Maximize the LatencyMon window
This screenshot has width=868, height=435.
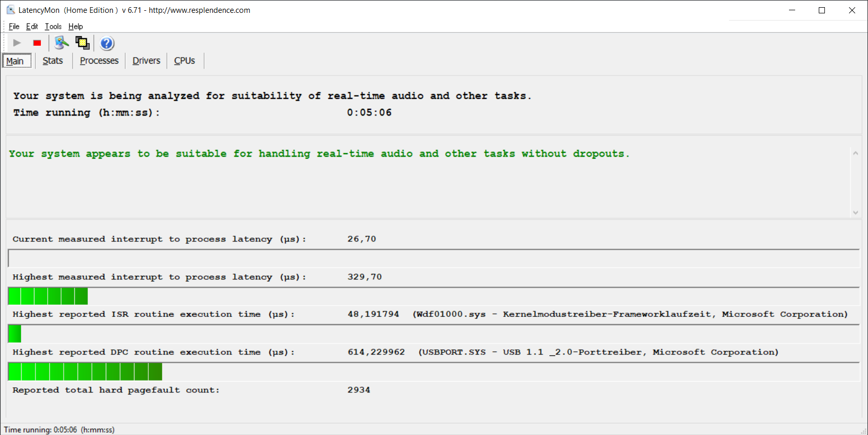pos(822,10)
